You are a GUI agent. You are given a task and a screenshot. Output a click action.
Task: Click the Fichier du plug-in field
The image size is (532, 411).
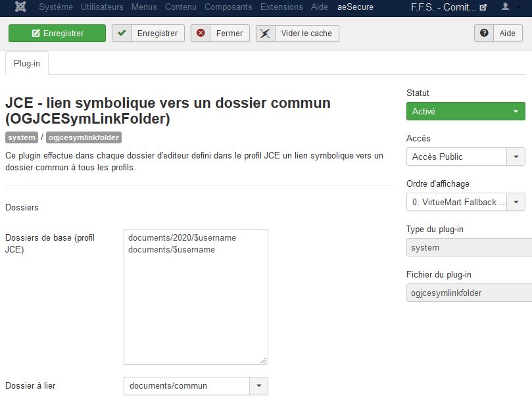470,293
